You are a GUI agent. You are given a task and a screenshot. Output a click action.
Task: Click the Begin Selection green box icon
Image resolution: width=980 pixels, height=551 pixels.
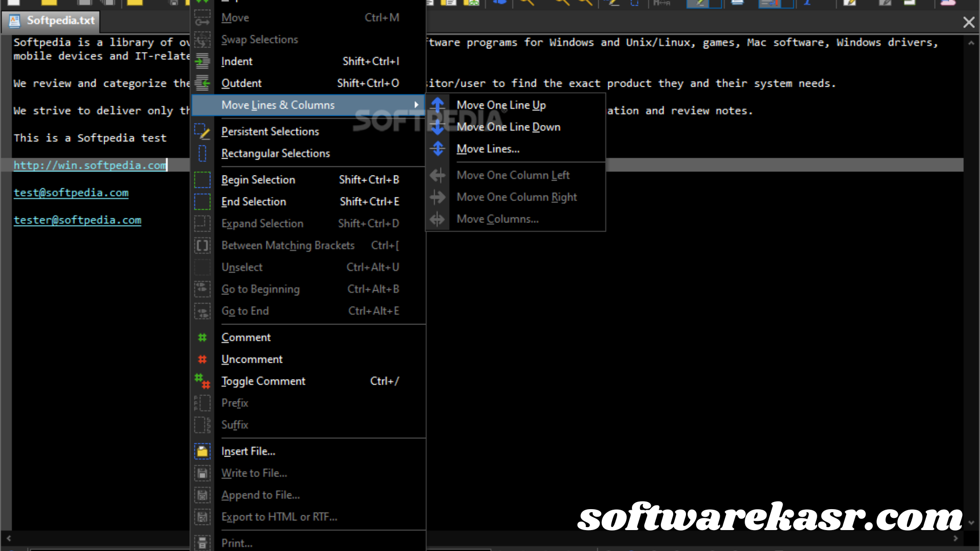pyautogui.click(x=202, y=180)
